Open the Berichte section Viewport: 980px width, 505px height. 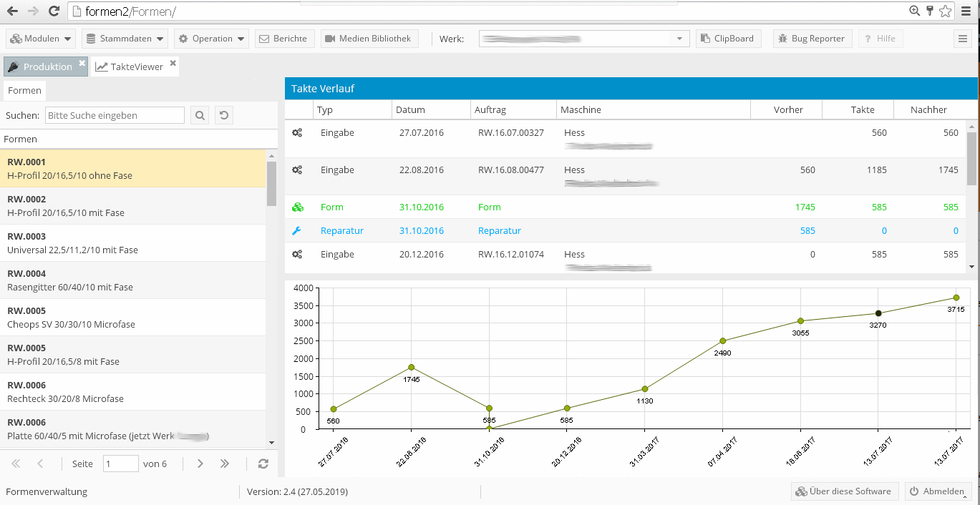pos(285,39)
